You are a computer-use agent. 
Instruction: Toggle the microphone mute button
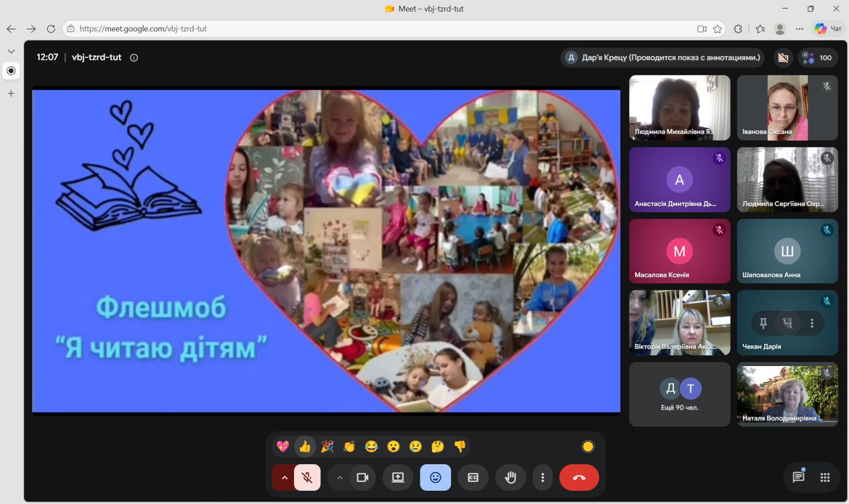pos(307,477)
